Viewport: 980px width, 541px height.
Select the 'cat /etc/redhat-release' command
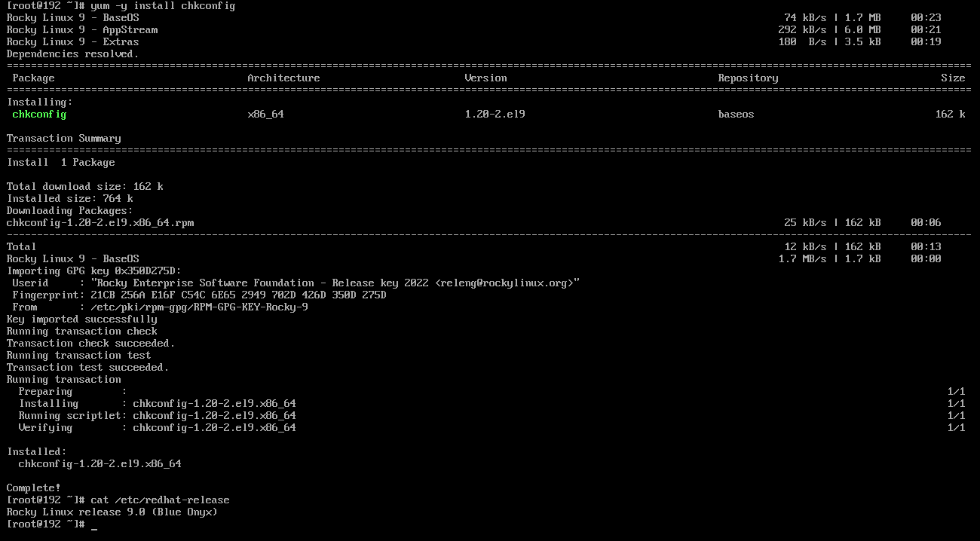pyautogui.click(x=160, y=500)
